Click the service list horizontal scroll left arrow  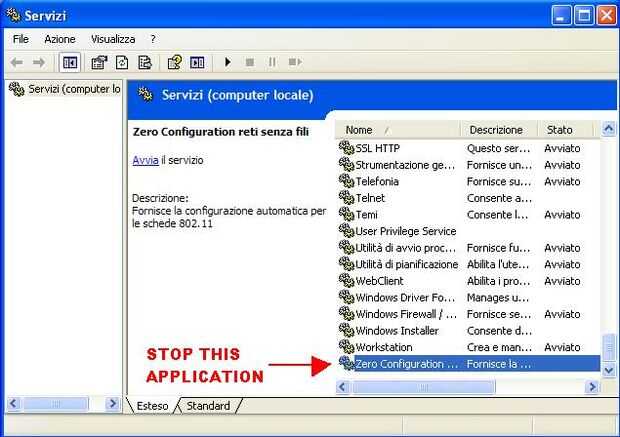pos(343,387)
